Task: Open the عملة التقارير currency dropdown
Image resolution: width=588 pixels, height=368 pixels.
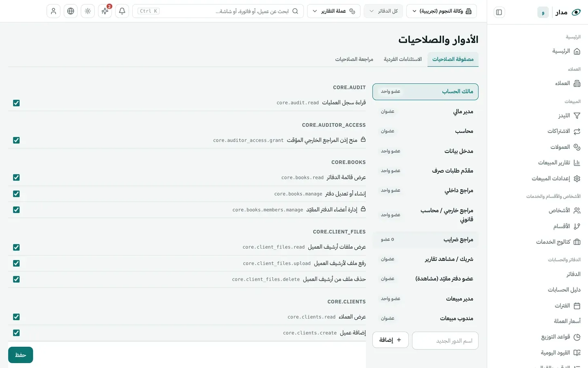Action: [x=334, y=11]
